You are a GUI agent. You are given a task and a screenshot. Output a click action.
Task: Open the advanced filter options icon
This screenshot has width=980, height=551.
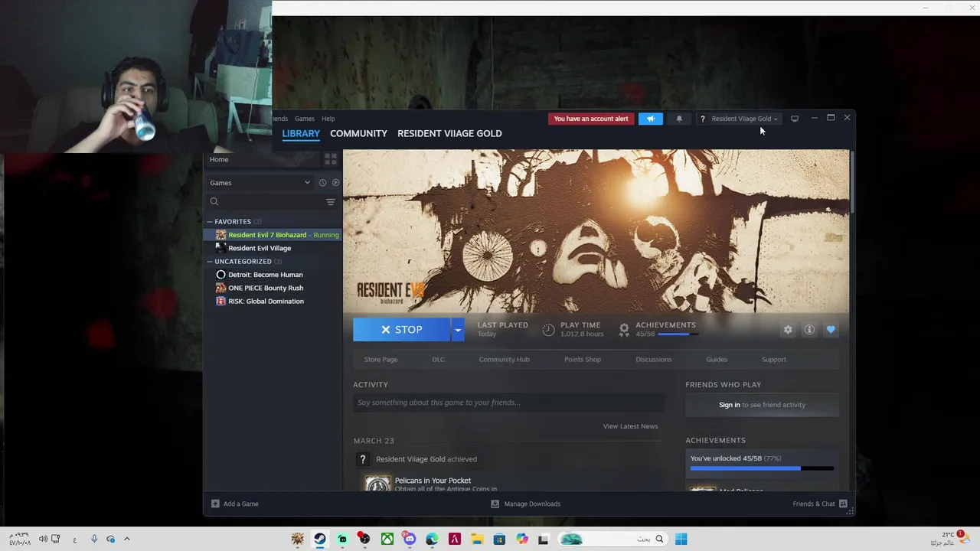(331, 202)
